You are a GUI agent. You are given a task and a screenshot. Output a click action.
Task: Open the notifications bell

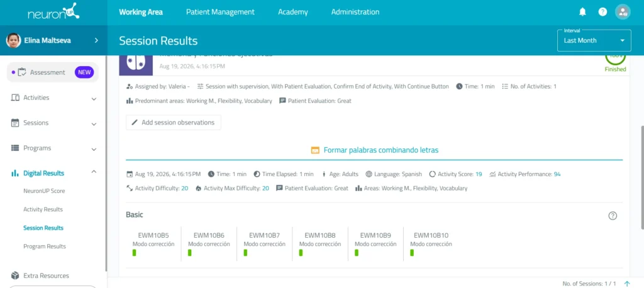click(582, 12)
